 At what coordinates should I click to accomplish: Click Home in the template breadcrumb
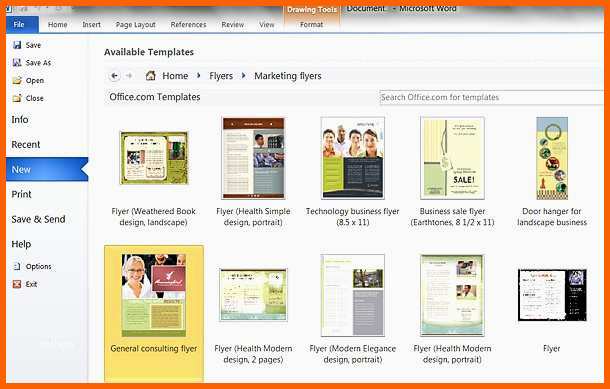tap(175, 76)
